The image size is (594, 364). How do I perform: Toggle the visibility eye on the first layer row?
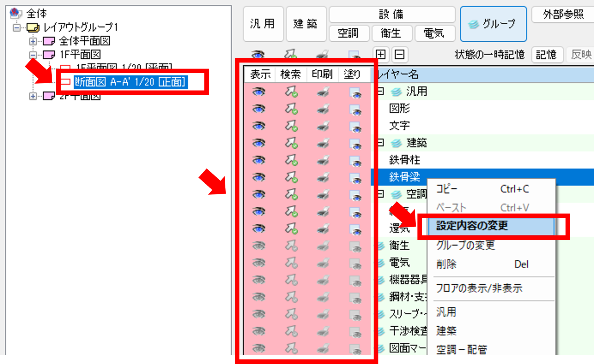[259, 91]
